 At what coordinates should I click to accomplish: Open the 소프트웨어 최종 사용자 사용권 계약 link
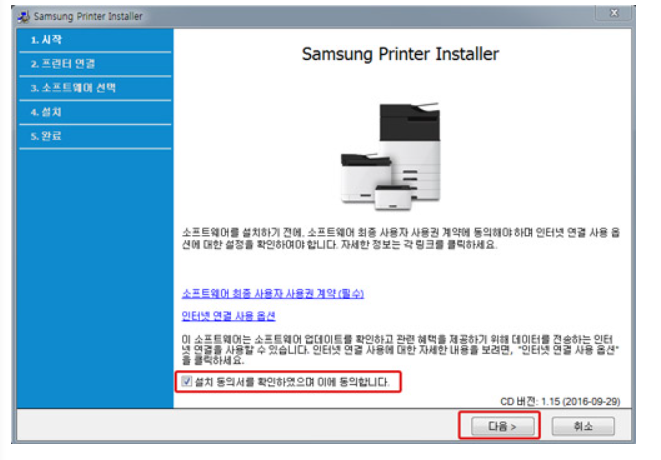[273, 293]
